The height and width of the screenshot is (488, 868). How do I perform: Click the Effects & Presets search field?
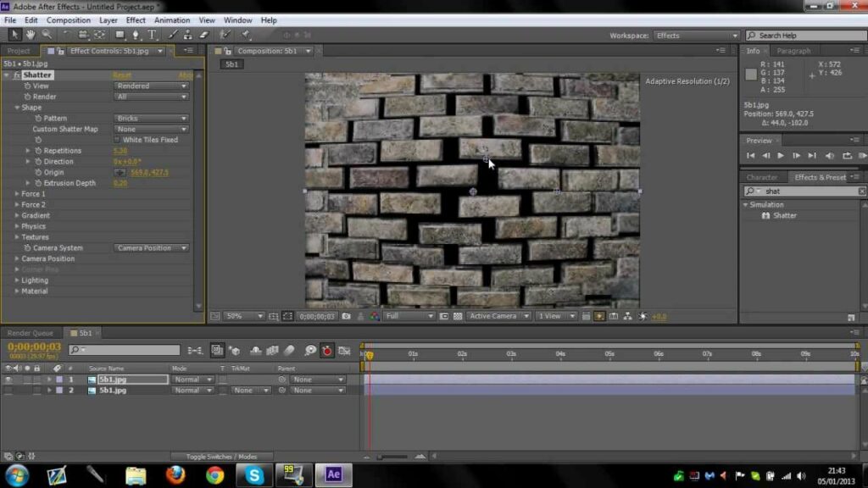pyautogui.click(x=805, y=191)
